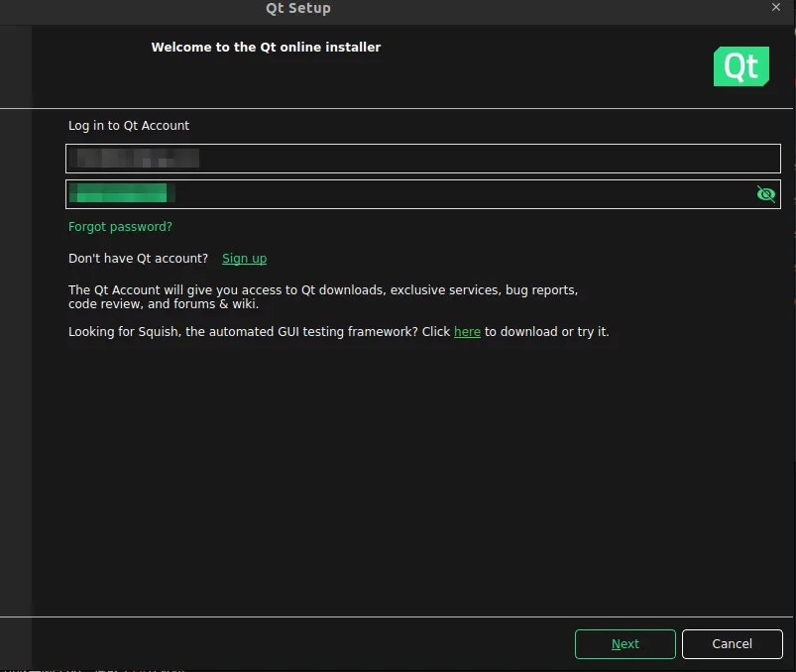Screen dimensions: 796x672
Task: Open the Squish download 'here' link
Action: pos(467,332)
